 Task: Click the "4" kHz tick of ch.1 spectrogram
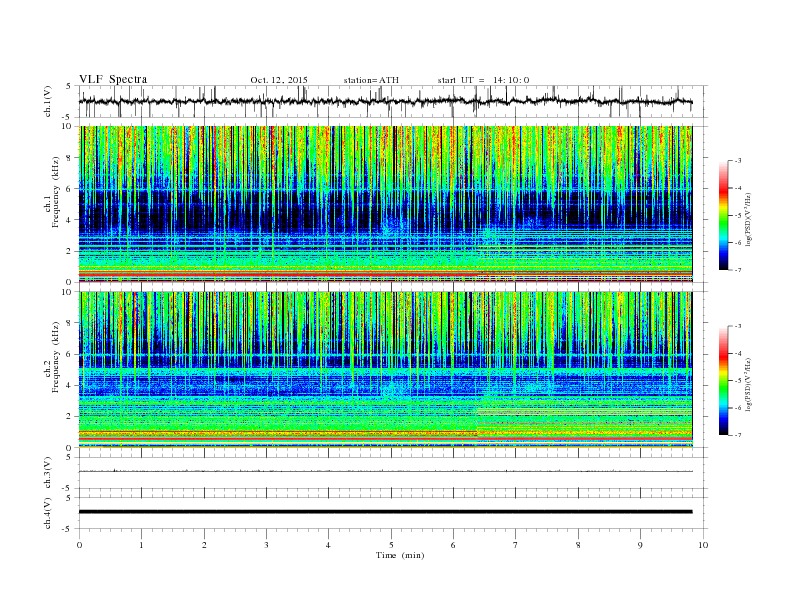70,220
